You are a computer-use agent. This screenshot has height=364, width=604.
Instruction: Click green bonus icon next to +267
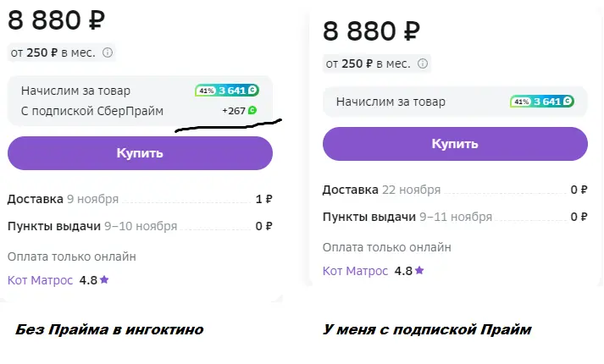pos(252,111)
